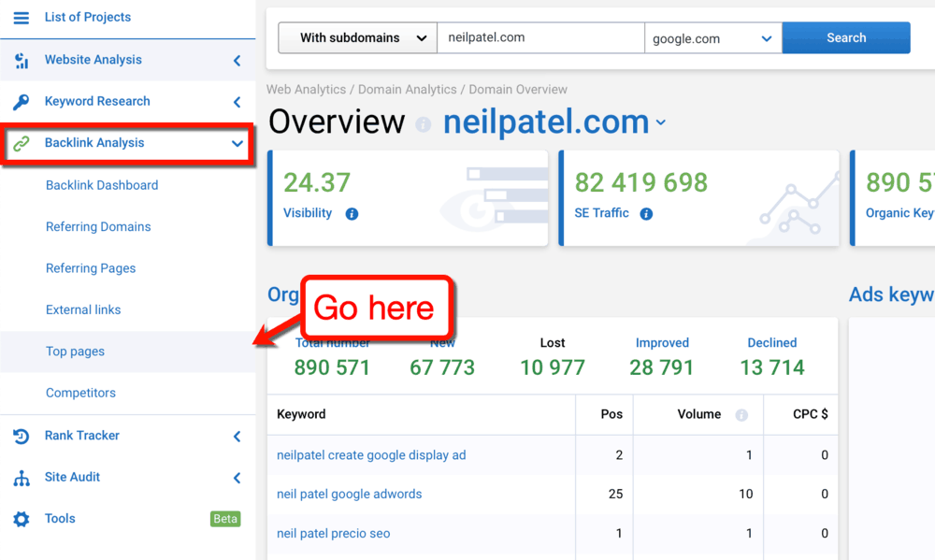Image resolution: width=935 pixels, height=560 pixels.
Task: Select the Backlink Analysis link icon
Action: 22,144
